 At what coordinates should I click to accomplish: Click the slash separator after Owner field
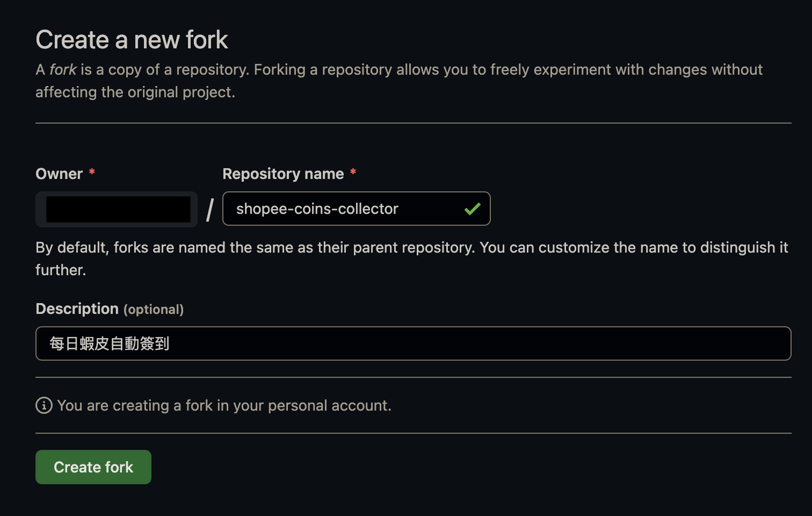tap(210, 210)
